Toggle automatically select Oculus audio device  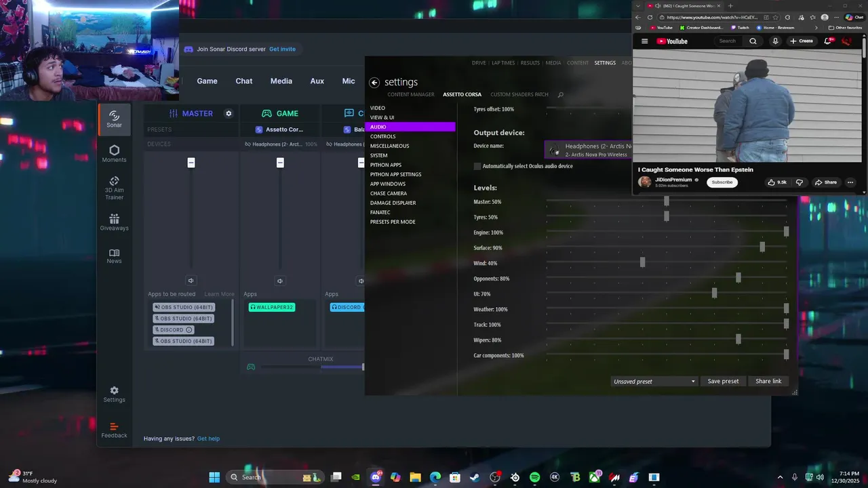pyautogui.click(x=477, y=166)
